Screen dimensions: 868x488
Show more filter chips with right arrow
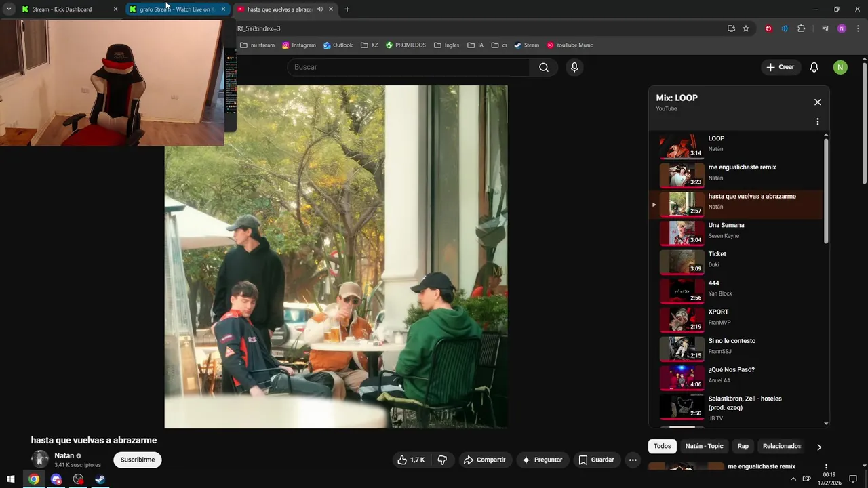tap(819, 447)
